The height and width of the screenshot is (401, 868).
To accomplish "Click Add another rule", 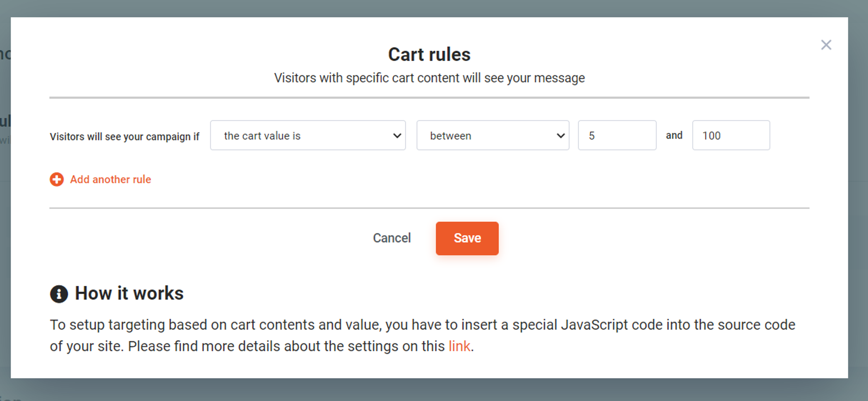I will 111,179.
